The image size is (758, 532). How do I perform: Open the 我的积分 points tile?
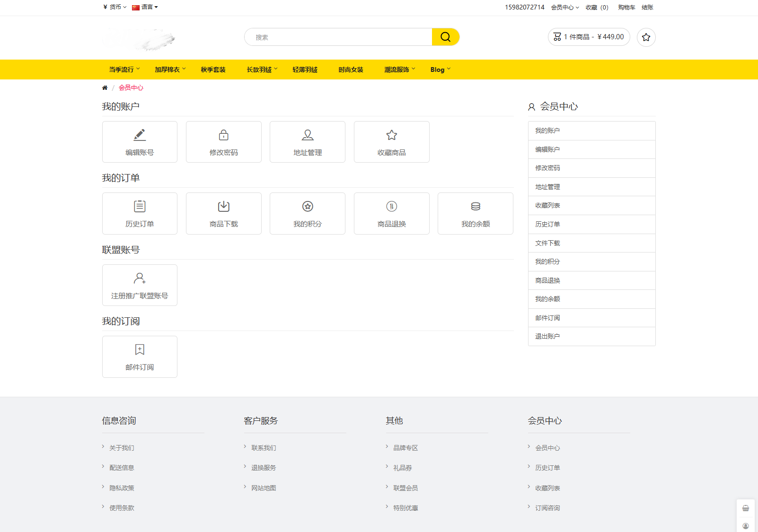308,213
